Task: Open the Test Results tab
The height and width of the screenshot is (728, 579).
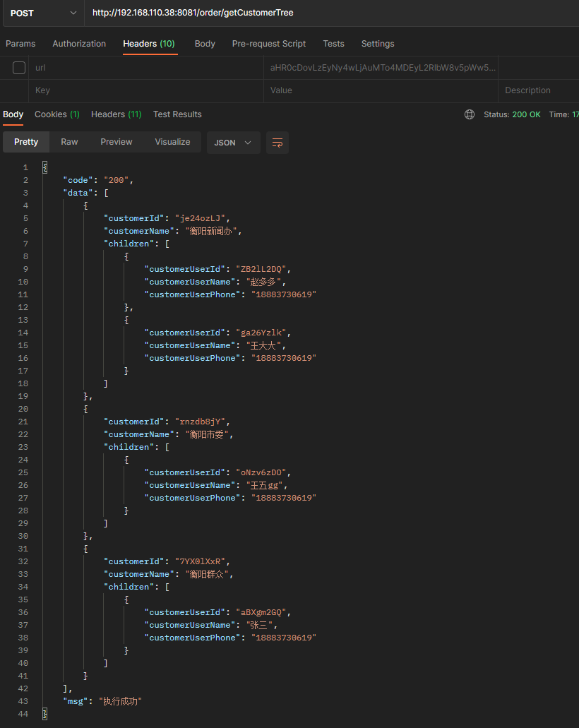Action: 177,114
